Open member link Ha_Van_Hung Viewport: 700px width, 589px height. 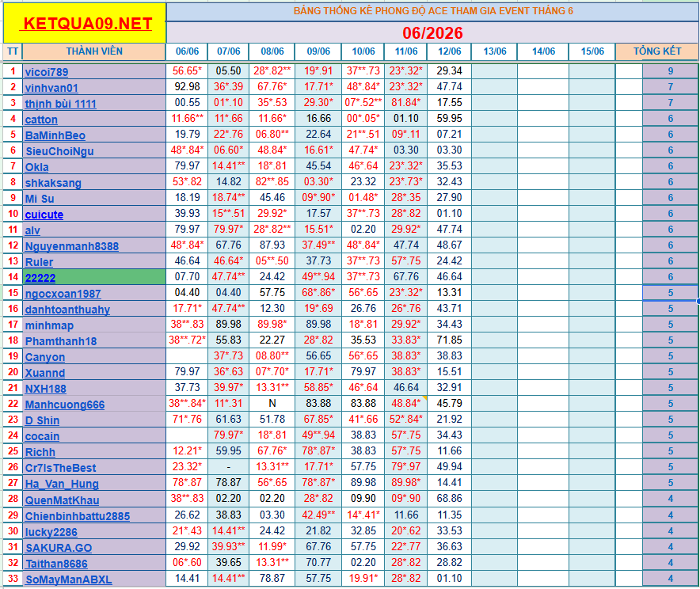62,484
